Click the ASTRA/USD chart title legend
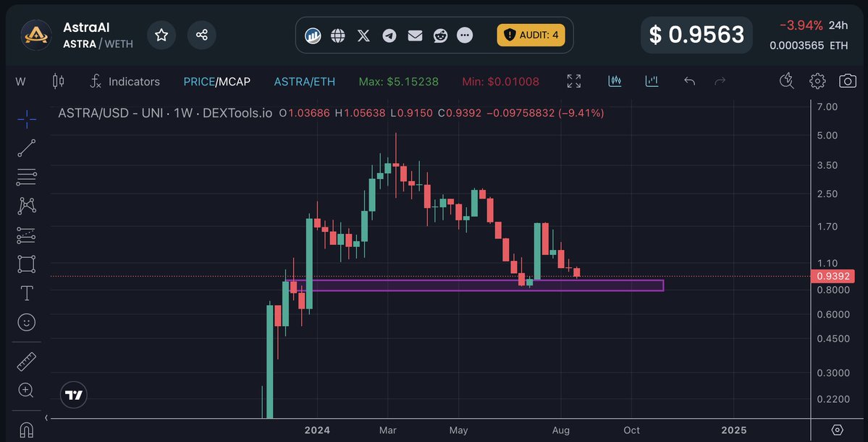Image resolution: width=868 pixels, height=442 pixels. [165, 113]
